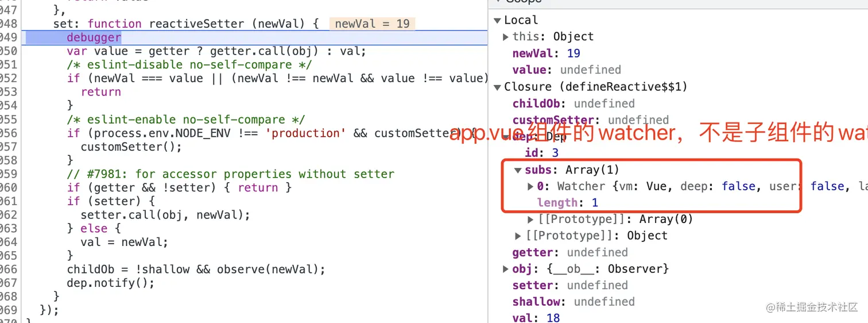This screenshot has width=868, height=323.
Task: Click 'setter.call(obj, newVal);' line
Action: click(165, 215)
